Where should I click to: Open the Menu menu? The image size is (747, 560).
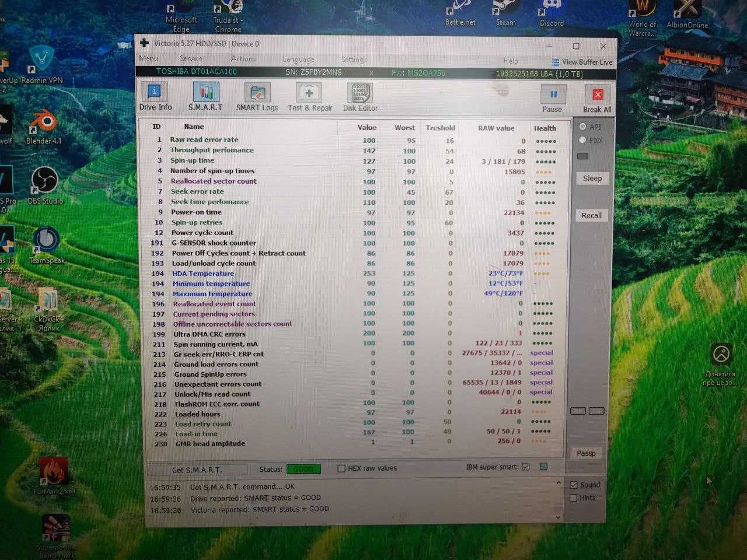point(148,58)
